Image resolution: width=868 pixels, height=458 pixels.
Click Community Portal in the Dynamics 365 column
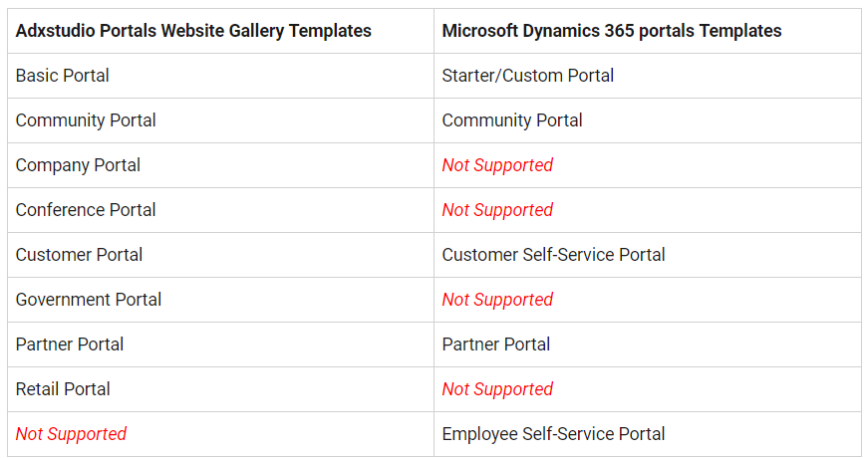(x=512, y=120)
